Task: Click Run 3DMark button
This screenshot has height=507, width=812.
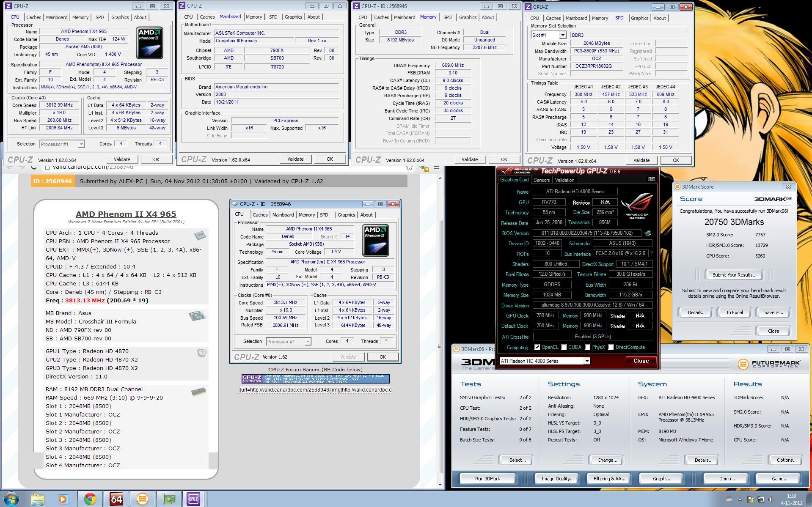Action: tap(487, 479)
